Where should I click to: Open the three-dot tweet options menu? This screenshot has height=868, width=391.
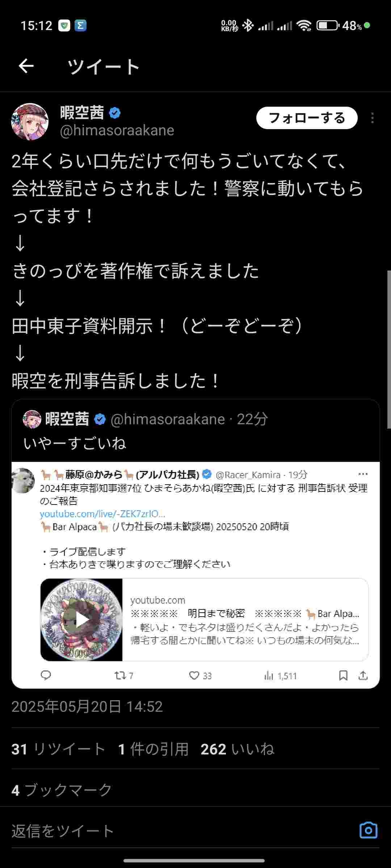[x=373, y=118]
